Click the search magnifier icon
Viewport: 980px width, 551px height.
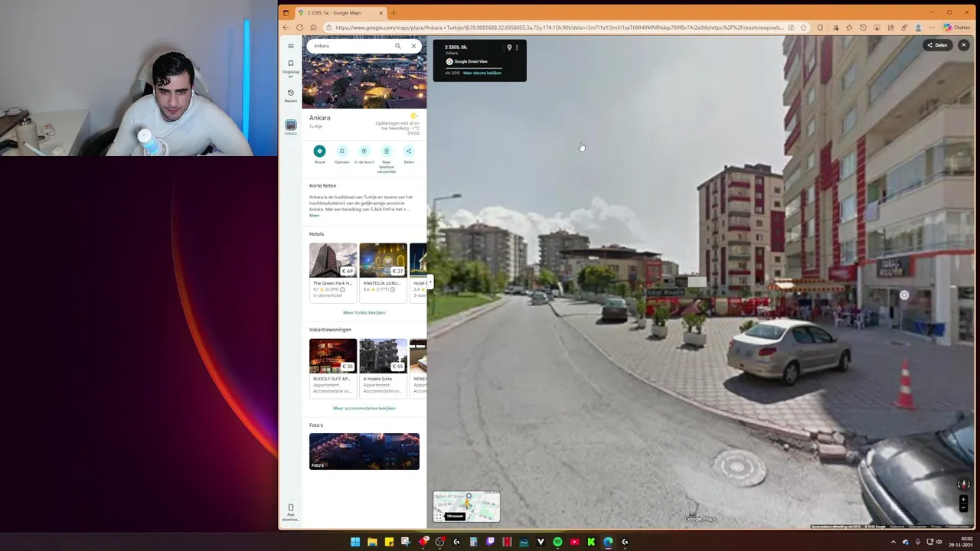click(397, 46)
